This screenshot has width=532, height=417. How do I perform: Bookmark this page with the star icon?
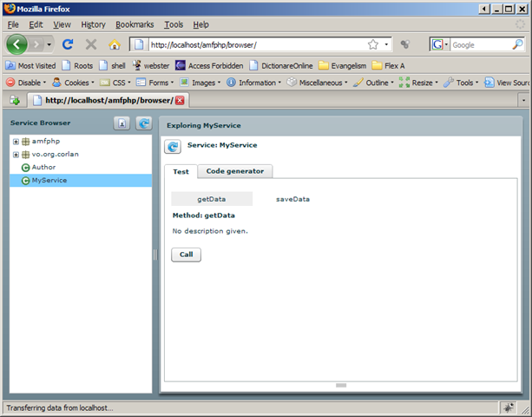click(x=373, y=44)
